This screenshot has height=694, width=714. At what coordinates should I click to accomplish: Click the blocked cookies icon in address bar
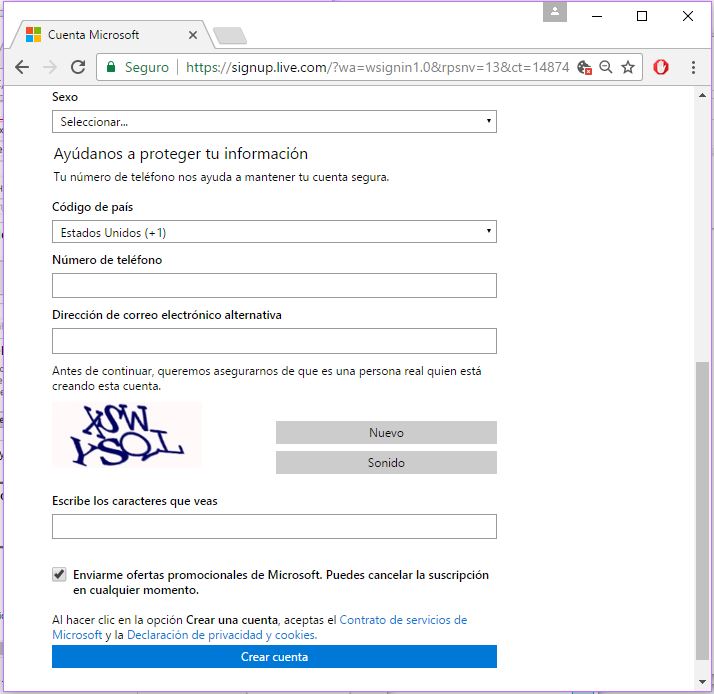click(x=584, y=68)
